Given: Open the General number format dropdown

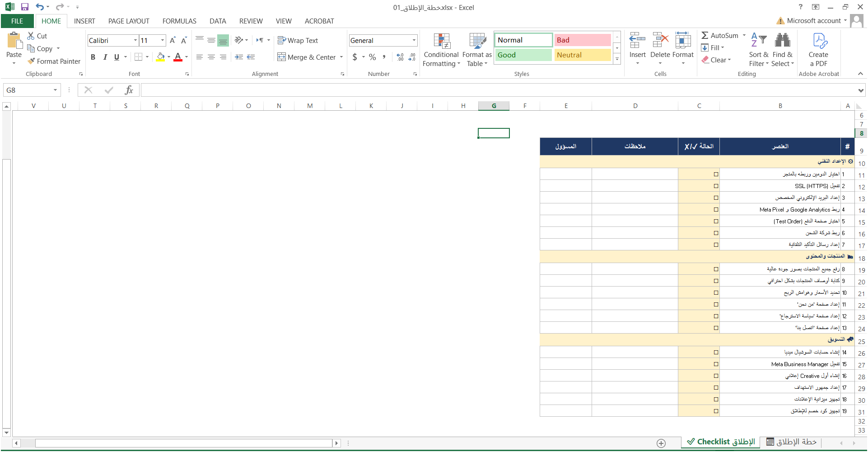Looking at the screenshot, I should [x=414, y=40].
